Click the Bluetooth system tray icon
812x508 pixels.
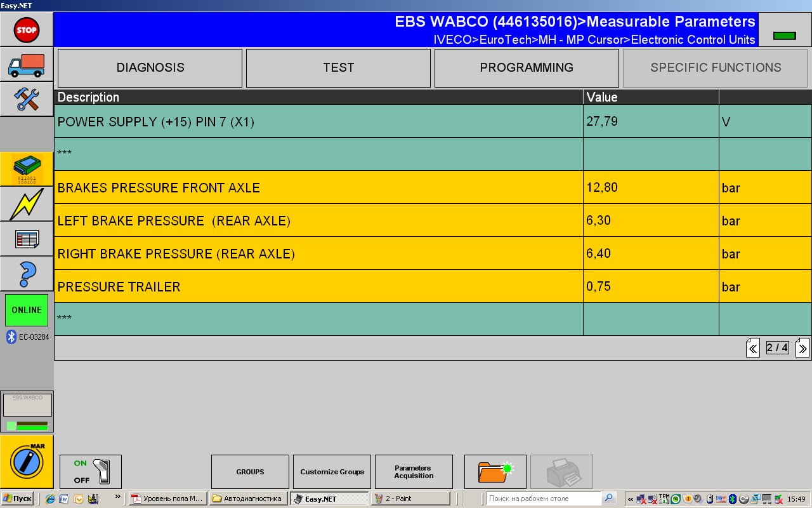pyautogui.click(x=732, y=499)
